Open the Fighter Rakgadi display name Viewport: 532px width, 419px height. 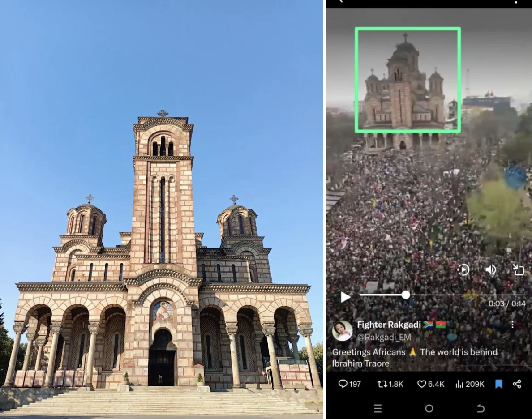[x=389, y=325]
